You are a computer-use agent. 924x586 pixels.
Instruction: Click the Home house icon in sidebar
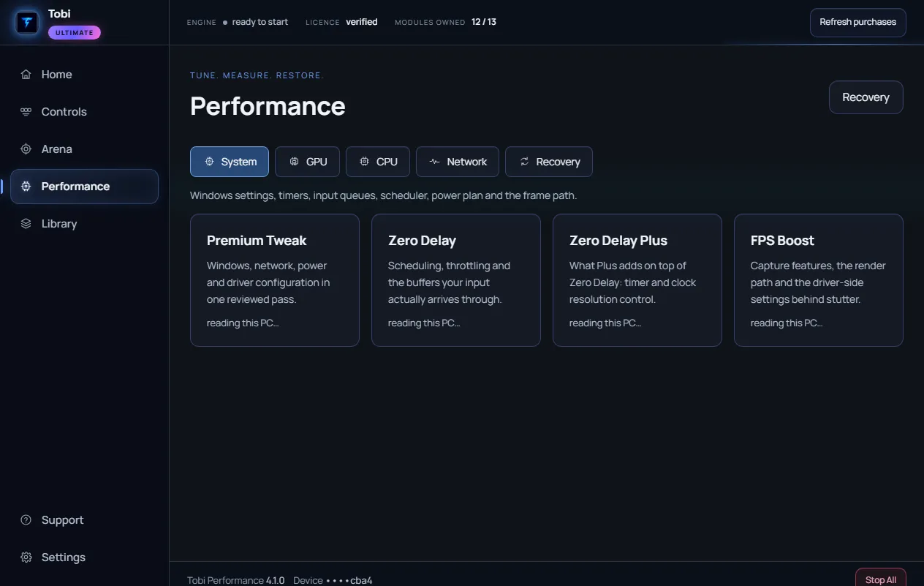coord(26,75)
